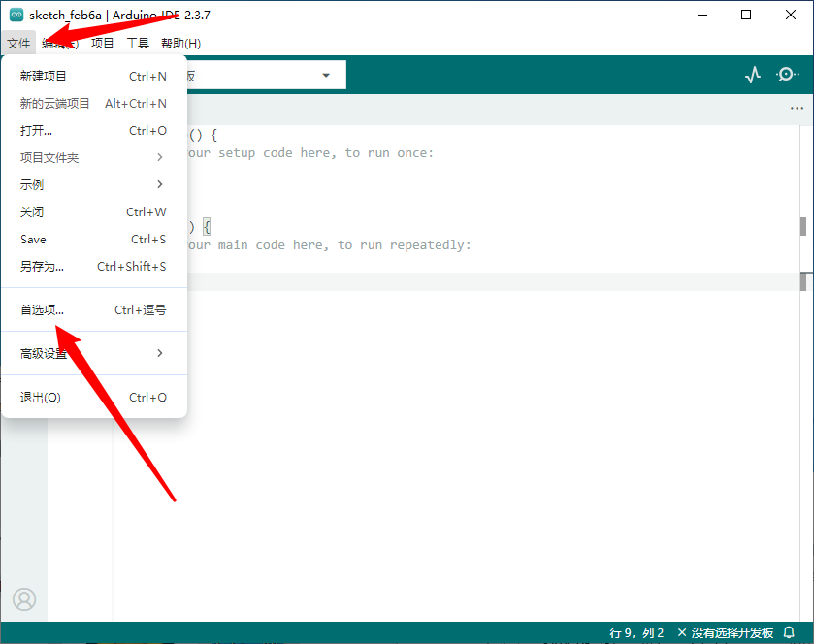Screen dimensions: 814x644
Task: Click the notification bell in status bar
Action: (x=789, y=632)
